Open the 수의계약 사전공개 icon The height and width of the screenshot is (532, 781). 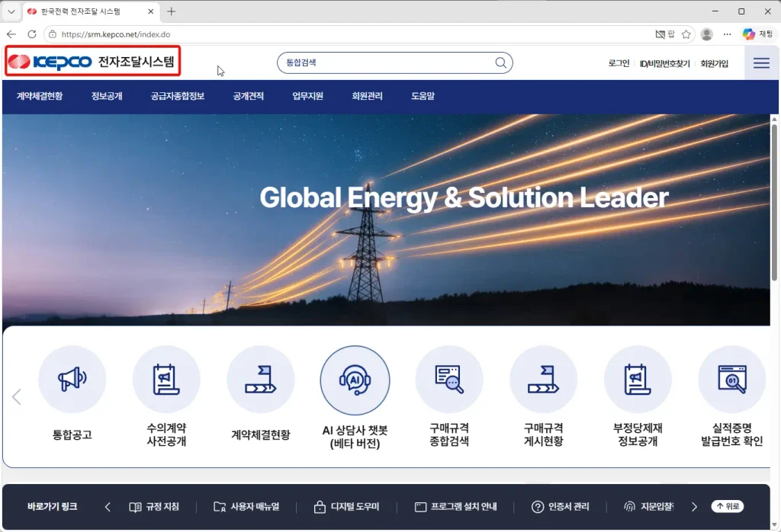click(166, 380)
